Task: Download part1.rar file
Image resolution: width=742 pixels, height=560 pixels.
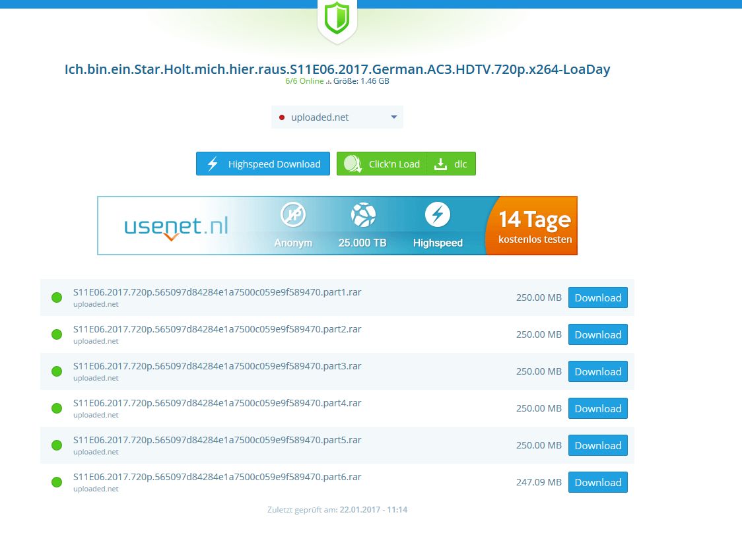Action: coord(597,297)
